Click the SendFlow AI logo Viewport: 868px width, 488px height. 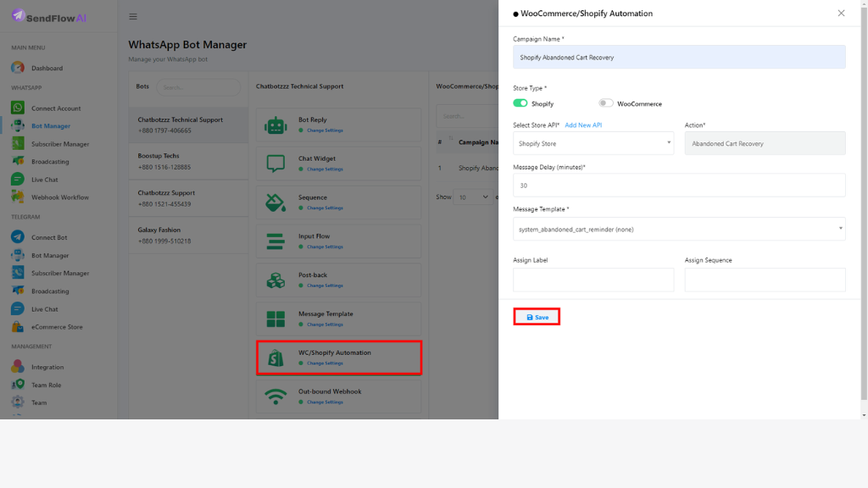click(48, 17)
